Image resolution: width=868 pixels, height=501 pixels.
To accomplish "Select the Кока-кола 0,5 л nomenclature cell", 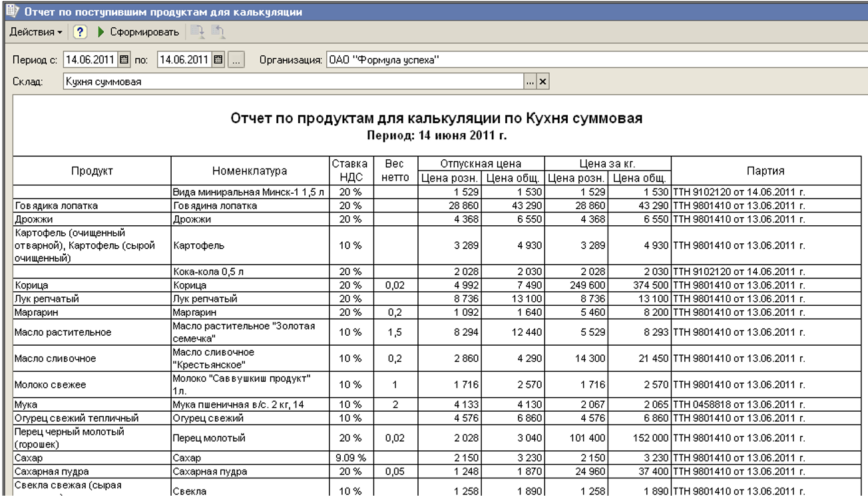I will pyautogui.click(x=250, y=272).
